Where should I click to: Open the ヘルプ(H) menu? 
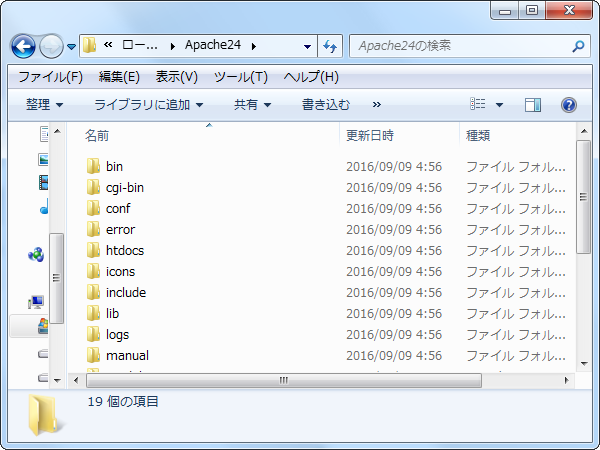tap(311, 77)
